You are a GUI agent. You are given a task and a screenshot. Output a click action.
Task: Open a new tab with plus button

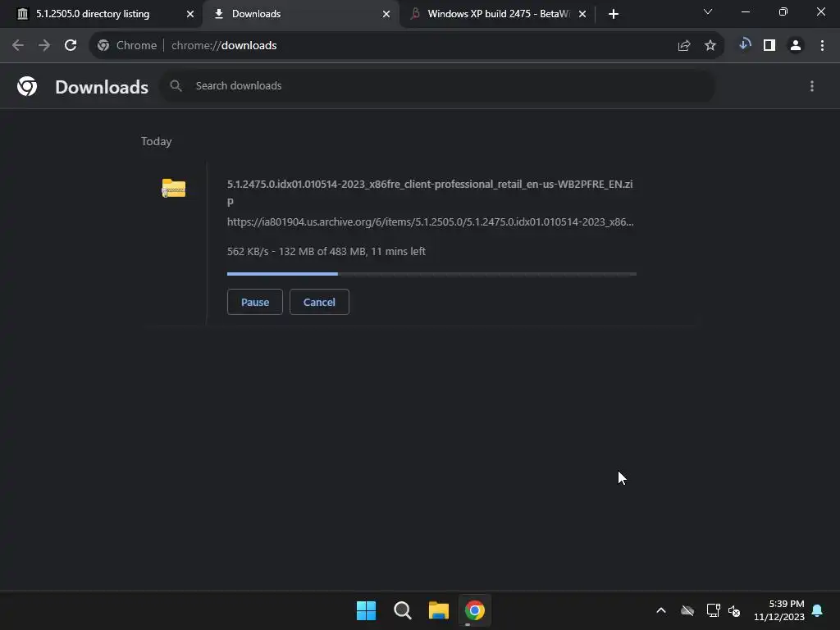(x=614, y=14)
